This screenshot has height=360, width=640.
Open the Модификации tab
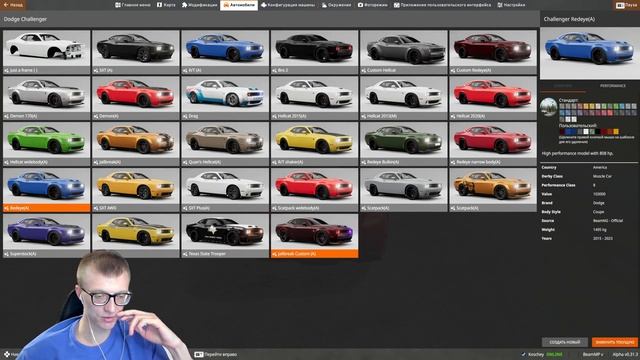[200, 5]
